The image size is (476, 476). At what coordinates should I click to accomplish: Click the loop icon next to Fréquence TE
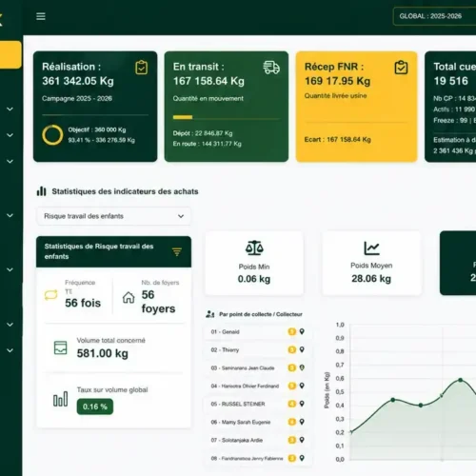51,295
